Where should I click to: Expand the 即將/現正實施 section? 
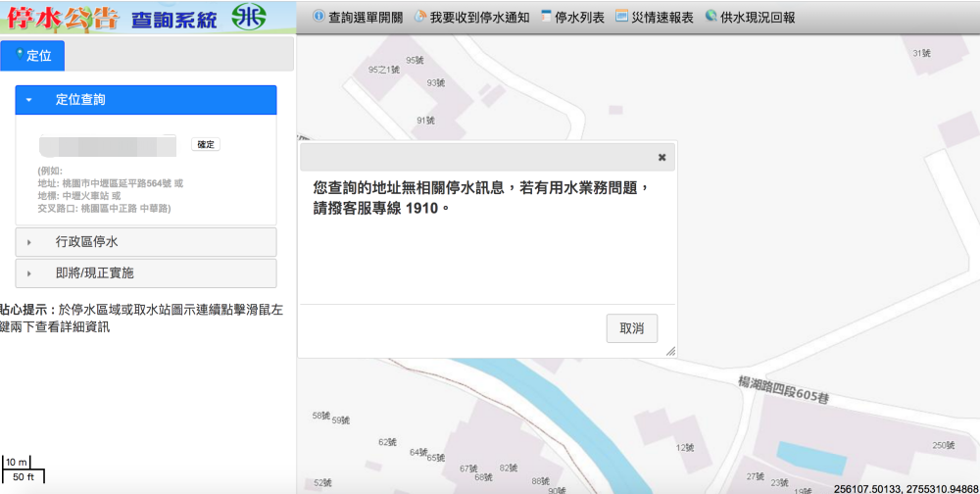146,273
